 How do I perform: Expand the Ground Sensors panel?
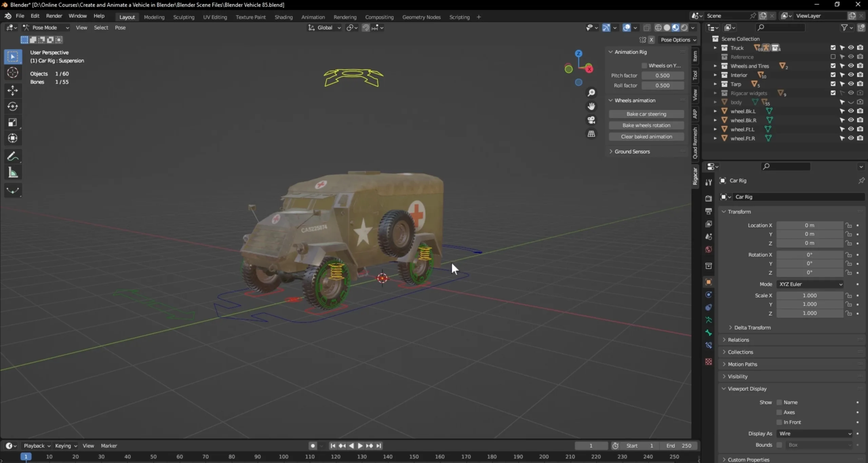632,152
